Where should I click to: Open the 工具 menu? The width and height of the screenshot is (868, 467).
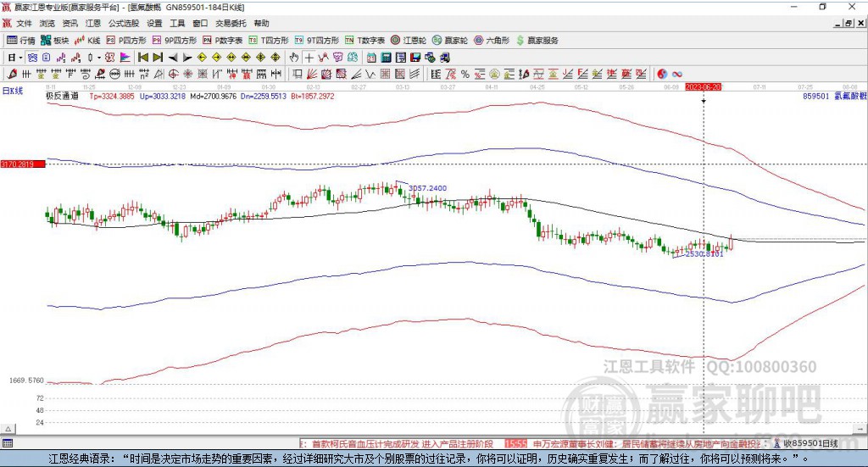click(x=177, y=23)
